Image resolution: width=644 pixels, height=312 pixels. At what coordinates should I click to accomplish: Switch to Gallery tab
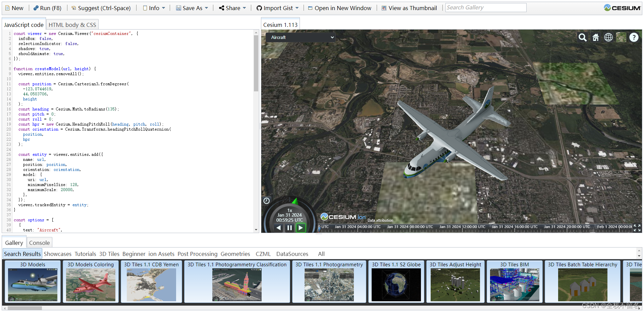click(x=14, y=243)
